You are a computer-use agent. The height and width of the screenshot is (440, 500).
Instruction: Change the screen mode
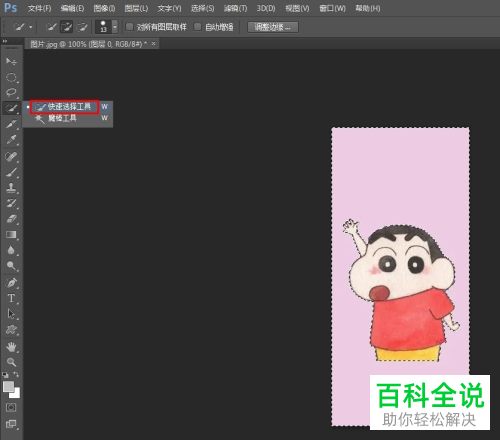(x=11, y=424)
